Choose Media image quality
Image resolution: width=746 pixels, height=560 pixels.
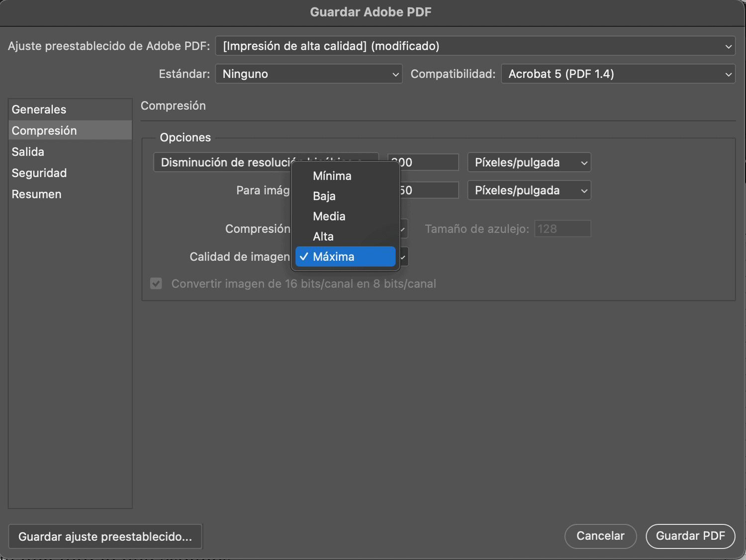tap(345, 216)
